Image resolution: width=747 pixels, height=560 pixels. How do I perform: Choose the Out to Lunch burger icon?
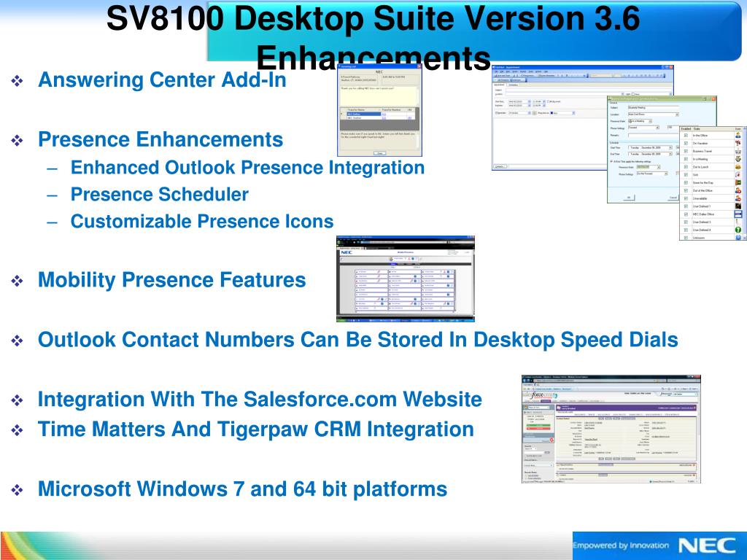pyautogui.click(x=738, y=167)
